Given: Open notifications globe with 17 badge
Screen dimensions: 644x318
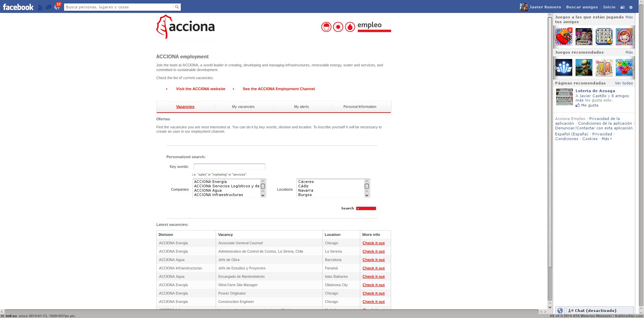Looking at the screenshot, I should [x=57, y=7].
